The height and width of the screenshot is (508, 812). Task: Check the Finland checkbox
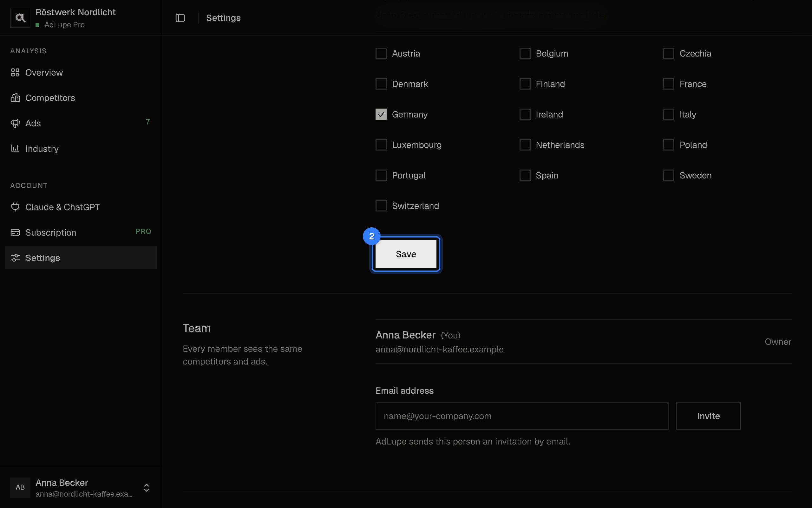tap(525, 84)
